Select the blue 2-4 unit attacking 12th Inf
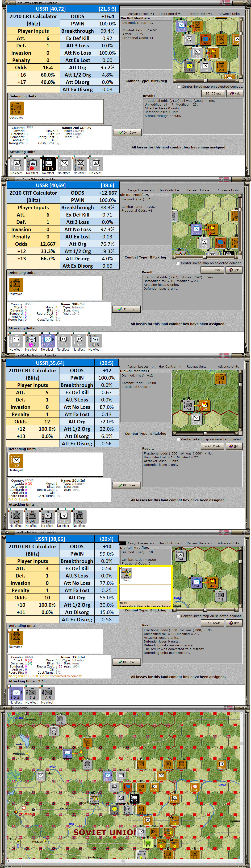Screen dimensions: 251x868 click(16, 693)
